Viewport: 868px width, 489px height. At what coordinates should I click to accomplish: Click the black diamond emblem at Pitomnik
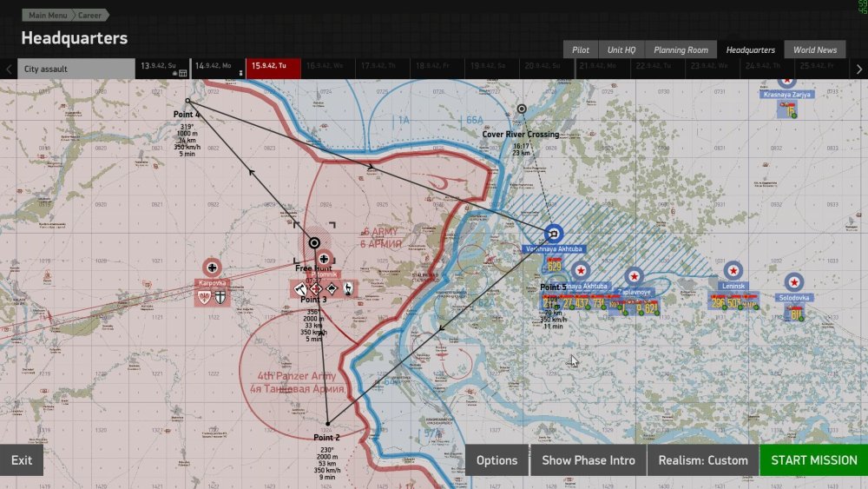332,288
